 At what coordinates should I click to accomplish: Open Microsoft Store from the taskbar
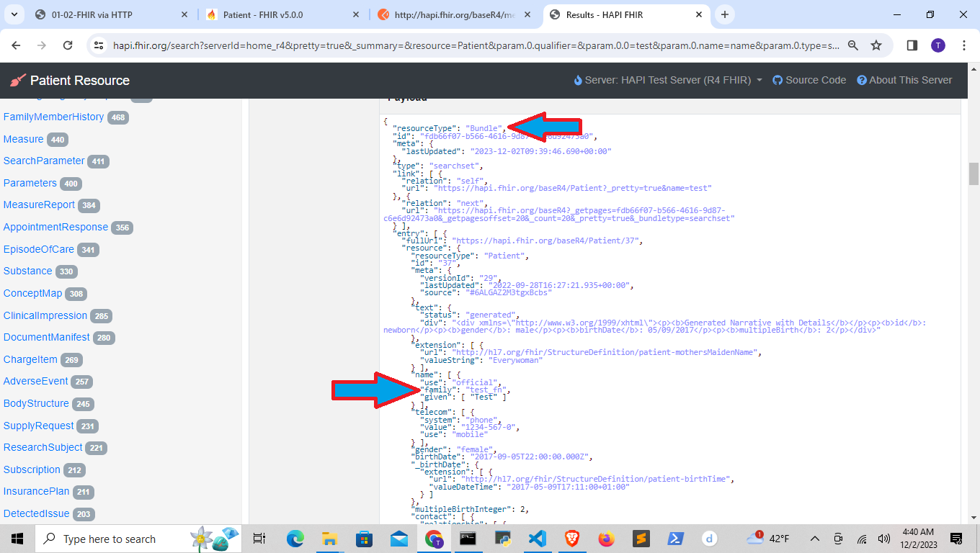[364, 538]
